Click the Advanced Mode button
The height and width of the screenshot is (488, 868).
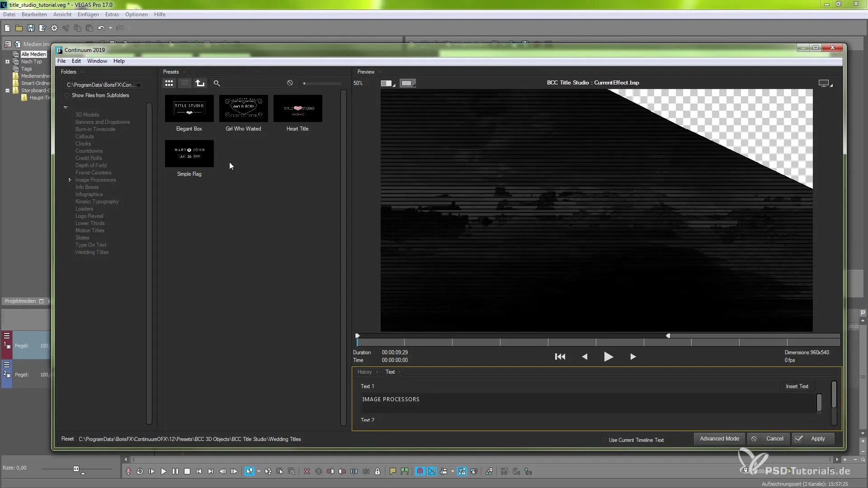click(x=719, y=439)
